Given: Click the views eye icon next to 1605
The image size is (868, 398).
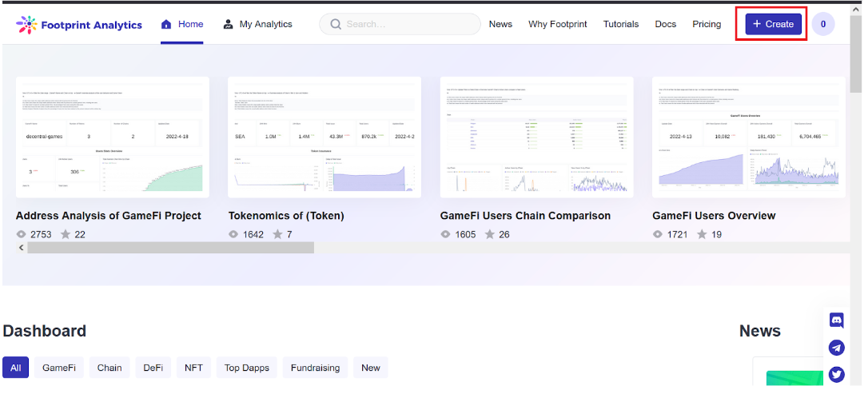Looking at the screenshot, I should [446, 235].
